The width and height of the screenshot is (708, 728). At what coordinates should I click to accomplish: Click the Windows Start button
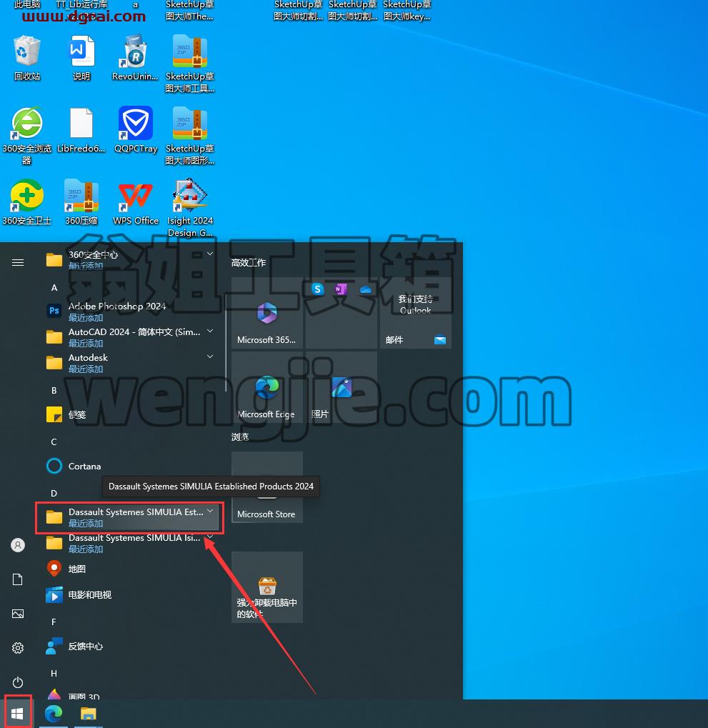(x=17, y=713)
